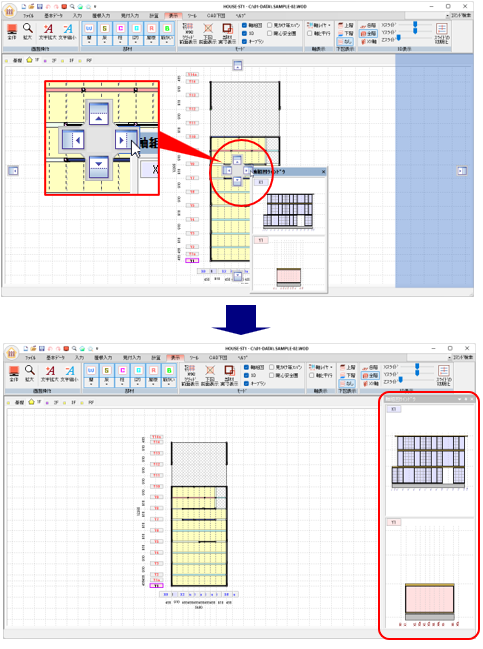Open the 軸レイヤ dropdown in the upper ribbon
This screenshot has height=649, width=483.
(320, 25)
